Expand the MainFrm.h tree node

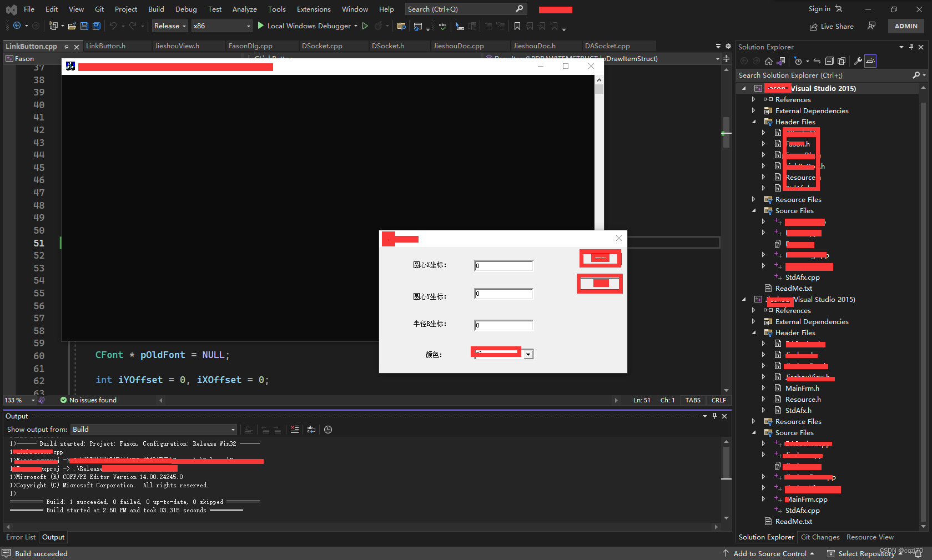pyautogui.click(x=763, y=388)
